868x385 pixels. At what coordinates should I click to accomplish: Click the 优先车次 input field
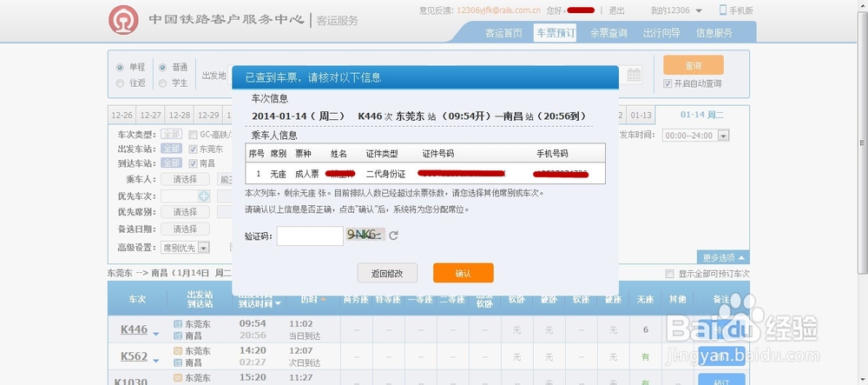(x=180, y=196)
